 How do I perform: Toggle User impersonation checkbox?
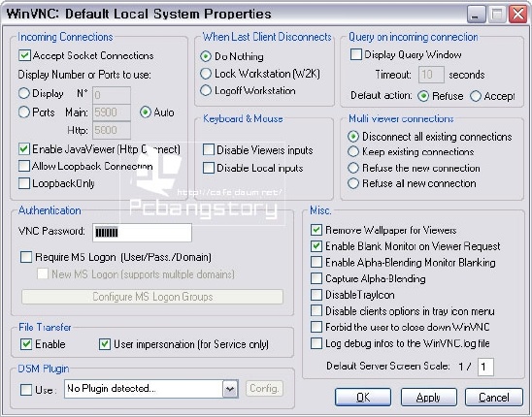(x=105, y=344)
